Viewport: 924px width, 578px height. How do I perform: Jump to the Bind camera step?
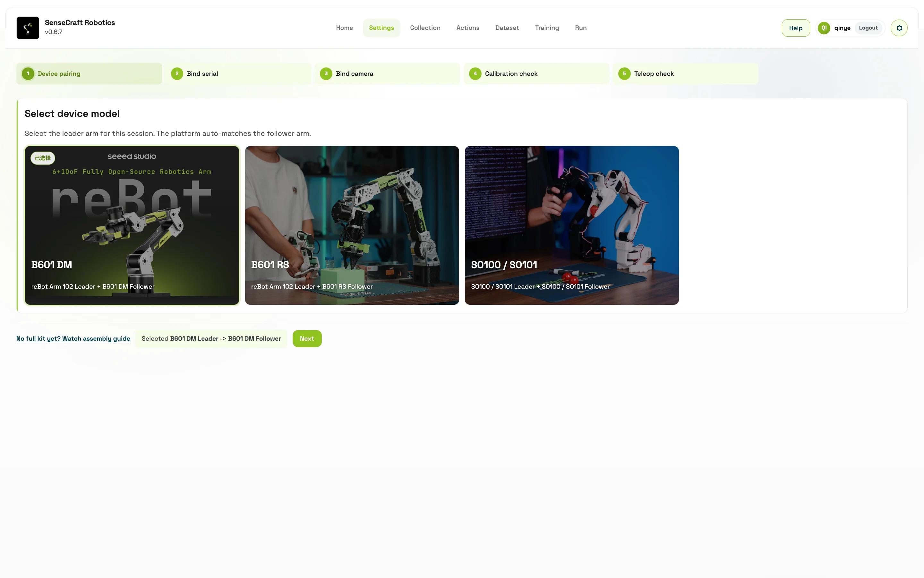[387, 74]
